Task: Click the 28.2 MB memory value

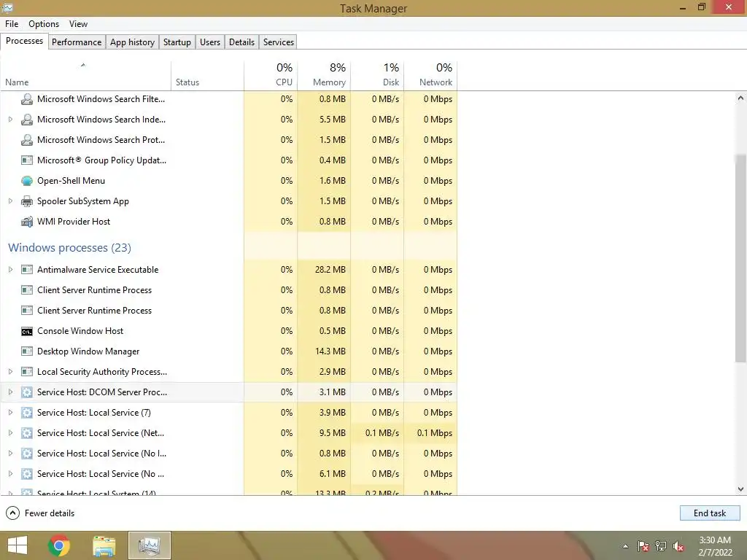Action: tap(330, 270)
